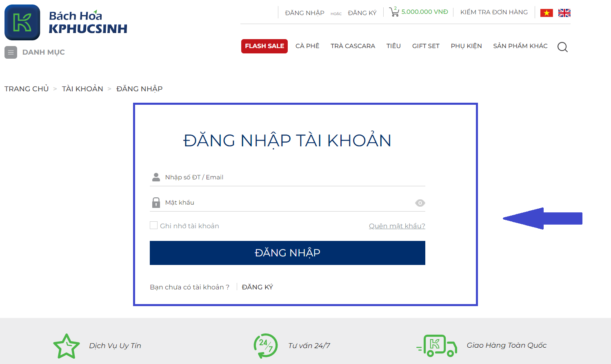The image size is (611, 364).
Task: Tick the Ghi nhớ tài khoản checkbox
Action: [x=154, y=225]
